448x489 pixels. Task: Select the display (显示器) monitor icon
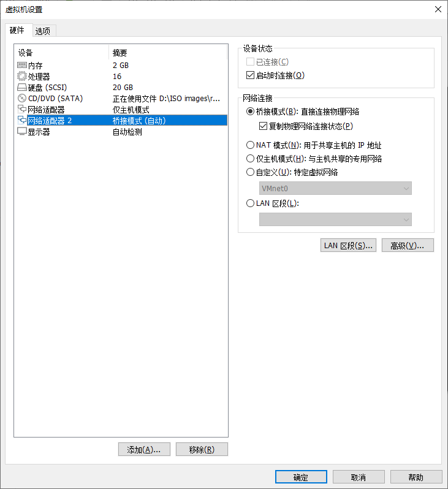pyautogui.click(x=22, y=131)
